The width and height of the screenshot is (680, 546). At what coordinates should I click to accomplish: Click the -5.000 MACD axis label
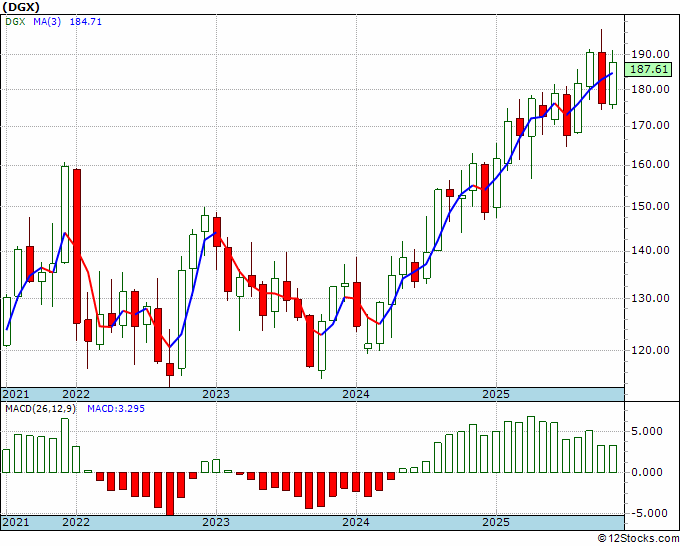click(x=647, y=513)
